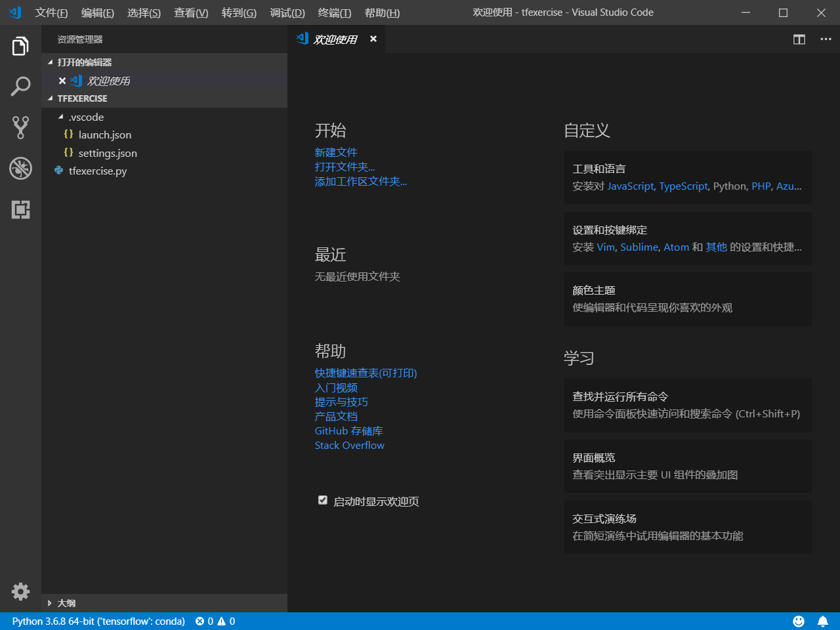840x630 pixels.
Task: Open the 交互式演练场 card
Action: [688, 528]
